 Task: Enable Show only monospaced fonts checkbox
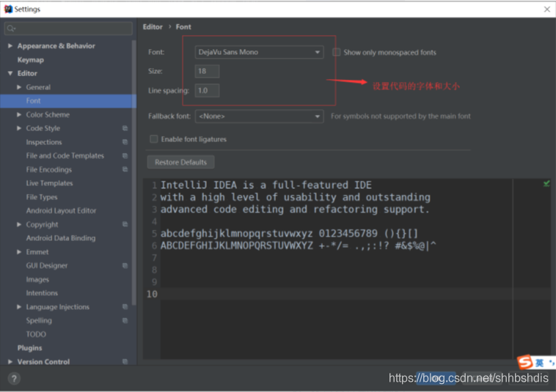(x=337, y=53)
